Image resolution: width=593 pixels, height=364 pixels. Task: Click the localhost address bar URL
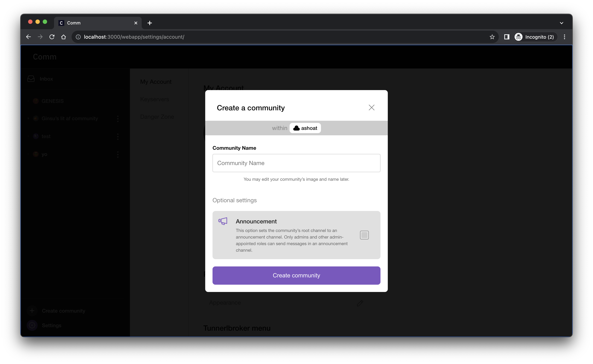click(x=134, y=37)
